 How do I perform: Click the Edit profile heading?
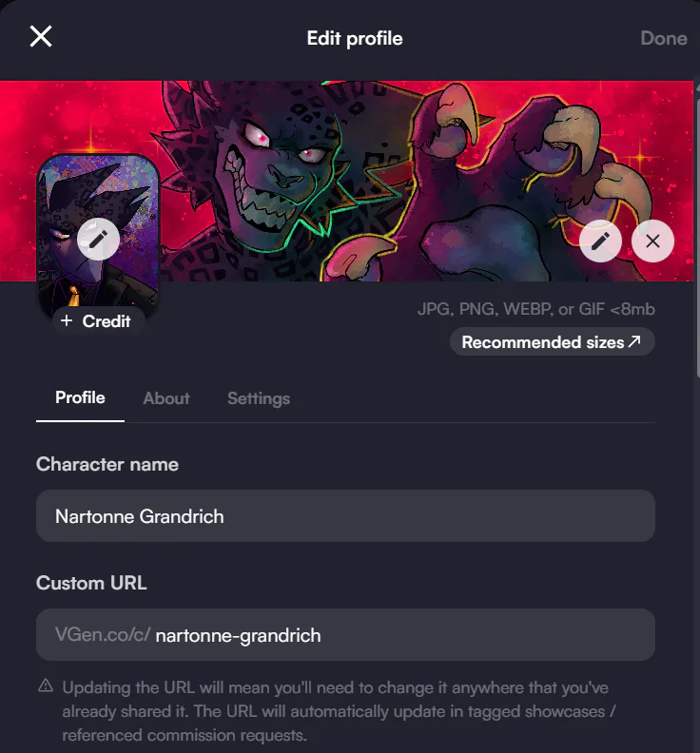tap(355, 39)
